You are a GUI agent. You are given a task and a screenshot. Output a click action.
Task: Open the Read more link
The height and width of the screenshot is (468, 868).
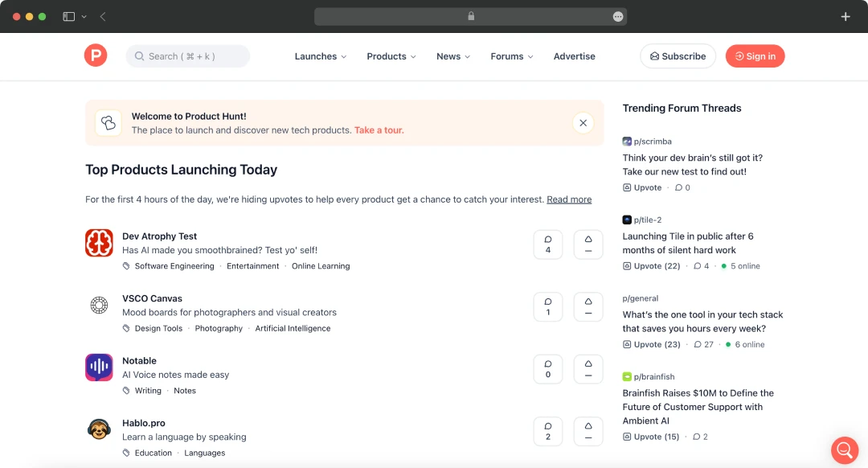pyautogui.click(x=569, y=199)
